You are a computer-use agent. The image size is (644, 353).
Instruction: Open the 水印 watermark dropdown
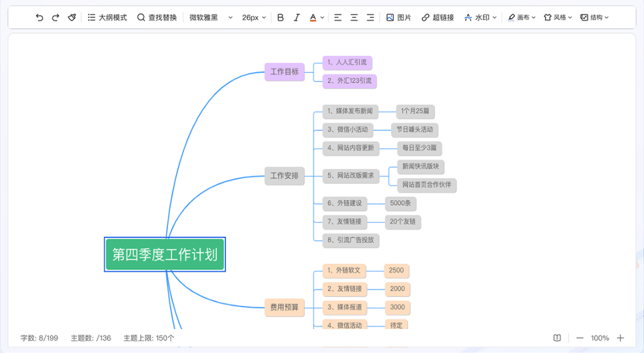pyautogui.click(x=480, y=18)
